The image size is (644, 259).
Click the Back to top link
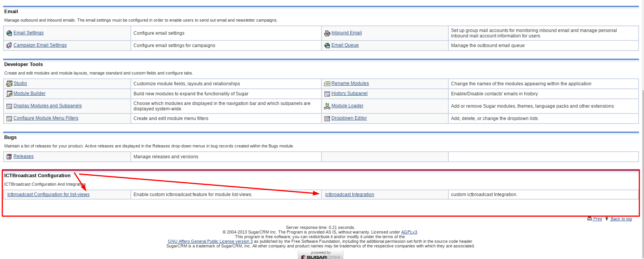[x=621, y=219]
